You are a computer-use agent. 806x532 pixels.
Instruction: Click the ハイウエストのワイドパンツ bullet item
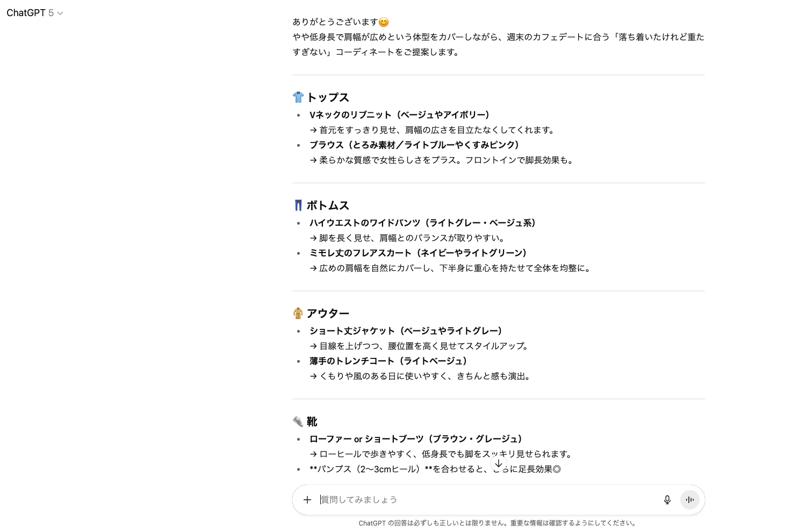[x=423, y=222]
